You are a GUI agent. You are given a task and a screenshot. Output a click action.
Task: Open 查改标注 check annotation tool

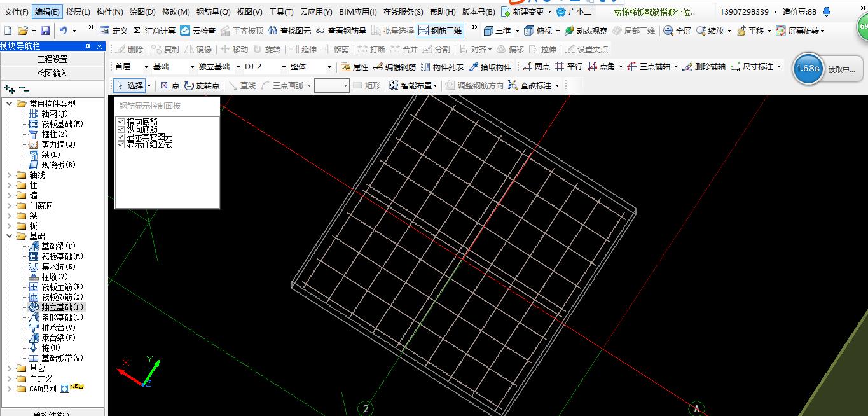530,85
